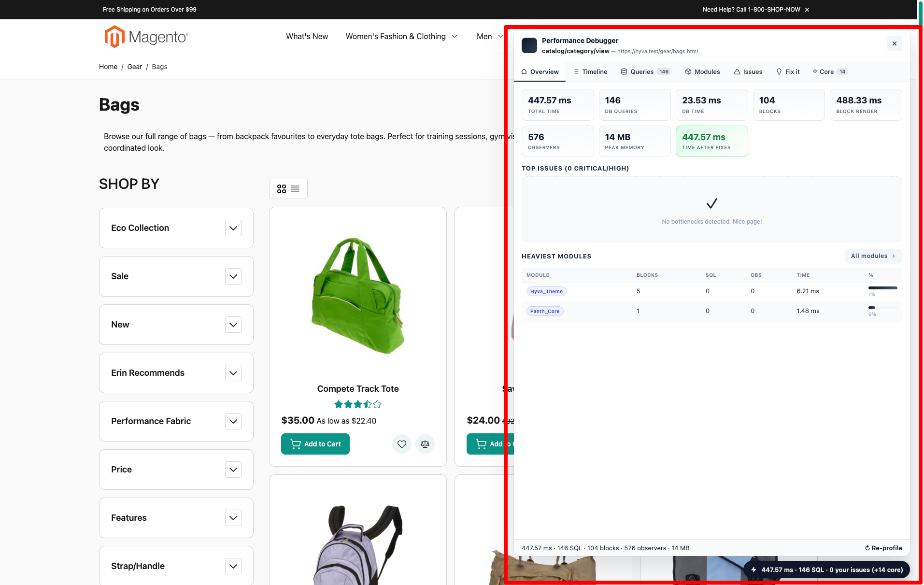Image resolution: width=924 pixels, height=585 pixels.
Task: Click the Hyva_Theme module tag
Action: 546,291
